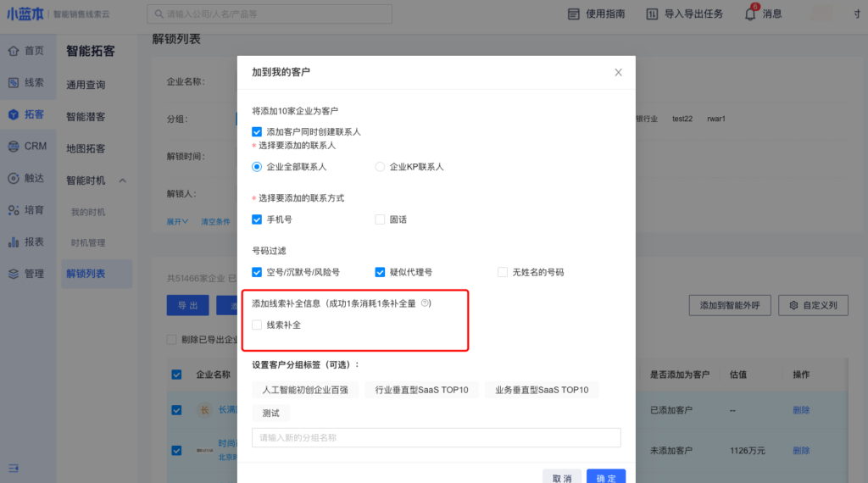The height and width of the screenshot is (483, 868).
Task: Click the 首页 home icon in sidebar
Action: click(14, 51)
